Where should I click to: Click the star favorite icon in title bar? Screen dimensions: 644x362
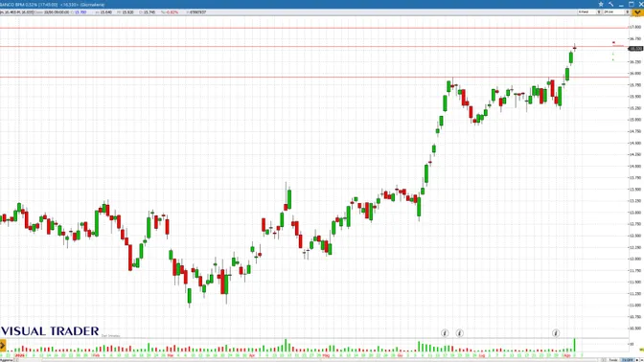pos(601,4)
